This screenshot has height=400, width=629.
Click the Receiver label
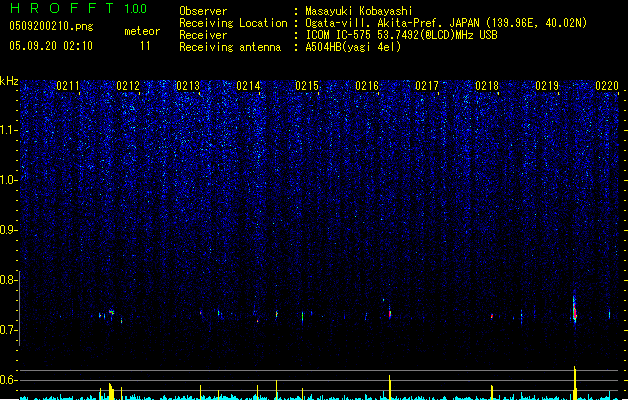click(203, 35)
